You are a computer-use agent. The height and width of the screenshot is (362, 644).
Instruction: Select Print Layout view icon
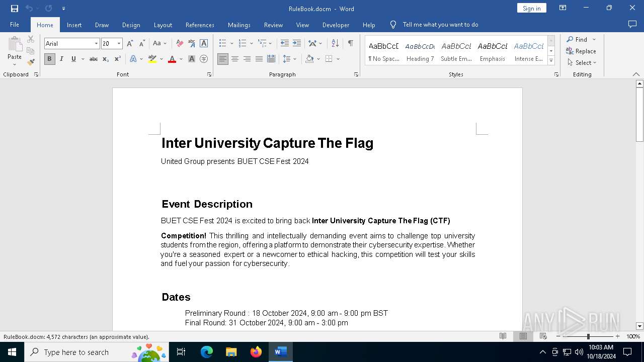click(x=523, y=336)
